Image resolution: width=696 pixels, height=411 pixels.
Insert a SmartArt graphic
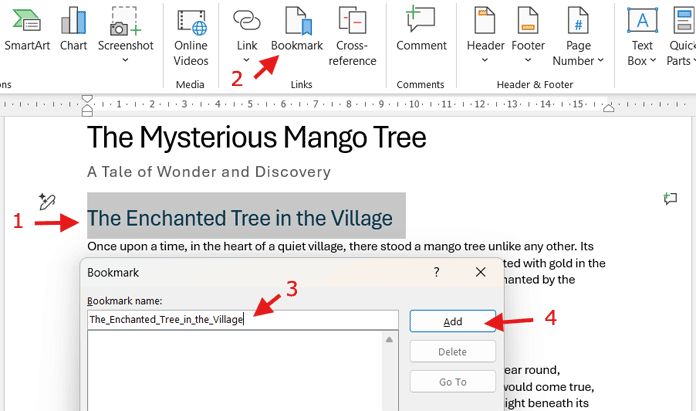(x=27, y=30)
